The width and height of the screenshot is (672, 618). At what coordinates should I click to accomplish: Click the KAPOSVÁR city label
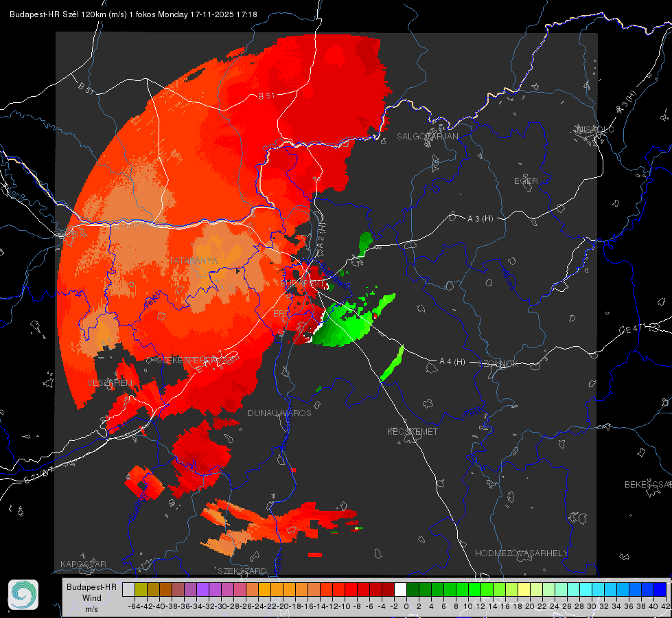[83, 564]
